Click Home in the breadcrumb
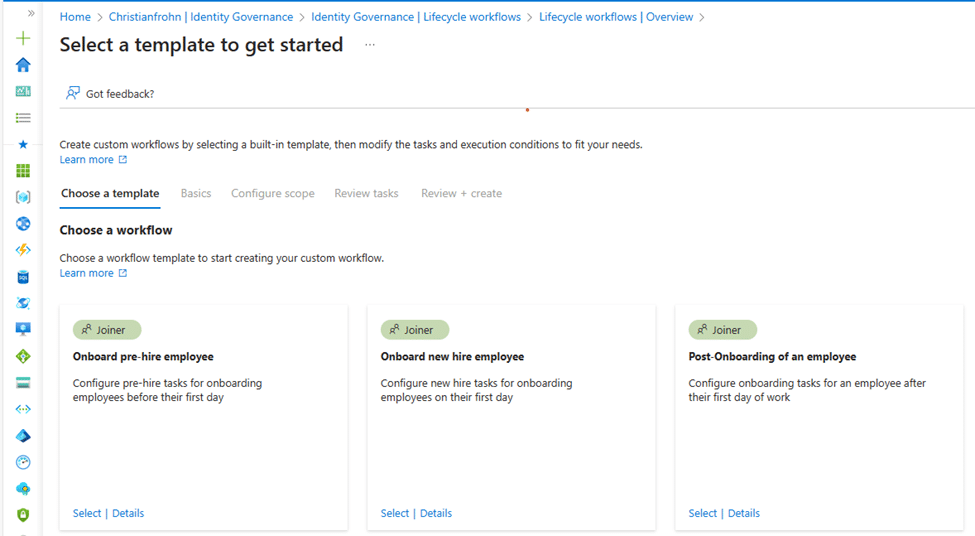The width and height of the screenshot is (975, 536). pos(75,17)
